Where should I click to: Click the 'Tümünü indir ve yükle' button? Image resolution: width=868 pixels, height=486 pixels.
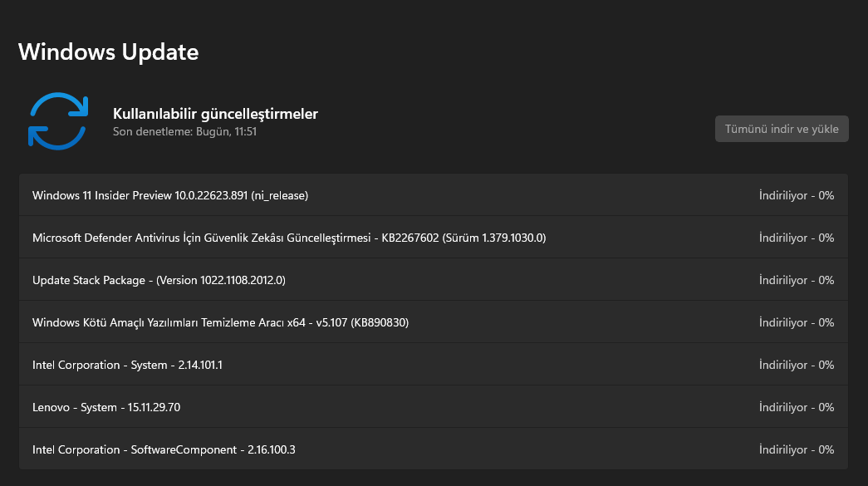pyautogui.click(x=782, y=129)
